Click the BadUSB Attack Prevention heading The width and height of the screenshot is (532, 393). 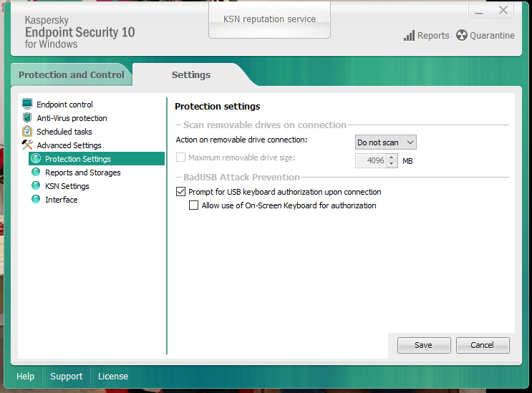click(x=241, y=177)
